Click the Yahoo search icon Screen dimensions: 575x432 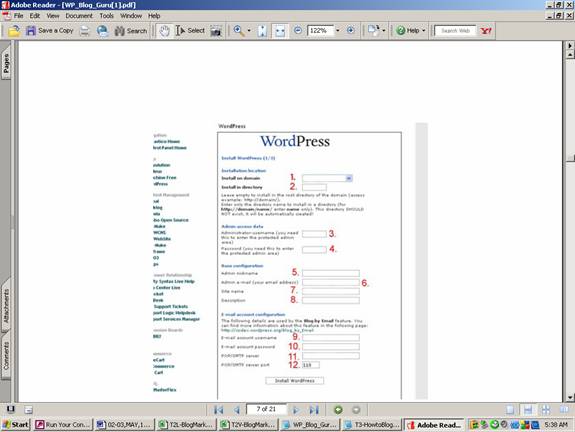tap(486, 31)
